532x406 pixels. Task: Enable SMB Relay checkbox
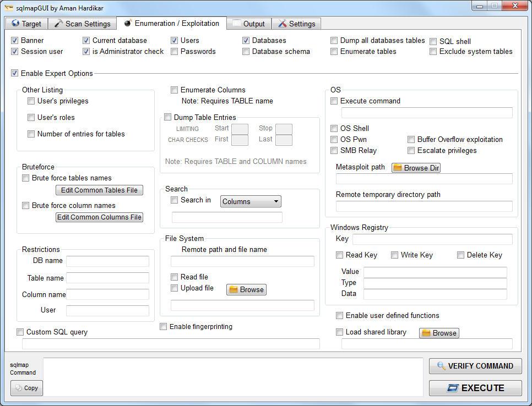tap(334, 151)
